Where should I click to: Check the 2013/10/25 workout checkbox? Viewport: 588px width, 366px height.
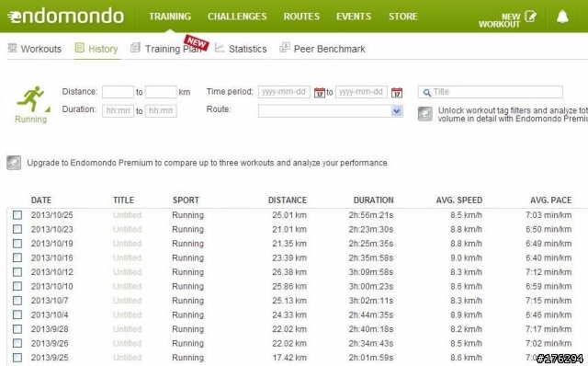(x=17, y=215)
